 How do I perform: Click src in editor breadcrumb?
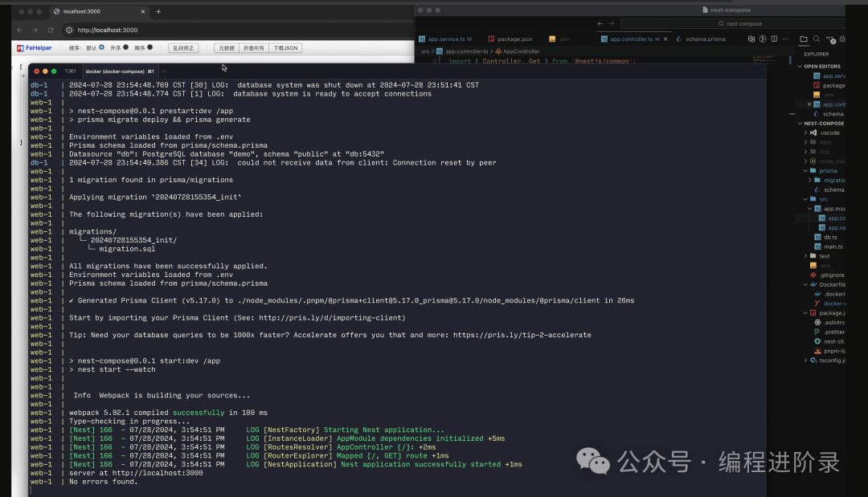point(425,51)
